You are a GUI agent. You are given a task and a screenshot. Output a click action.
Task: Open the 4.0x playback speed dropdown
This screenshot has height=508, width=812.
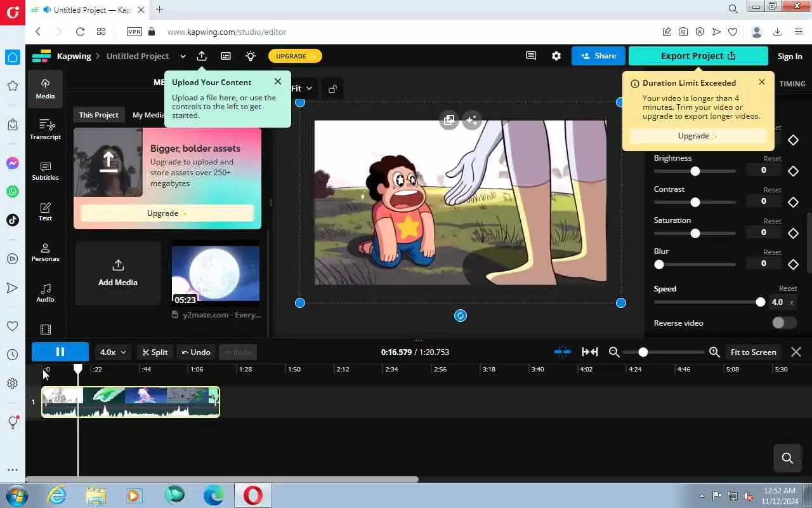tap(114, 352)
